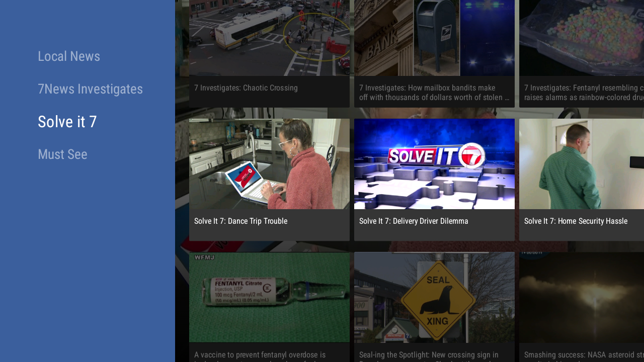Select the Seal Xing sign thumbnail

click(x=434, y=297)
